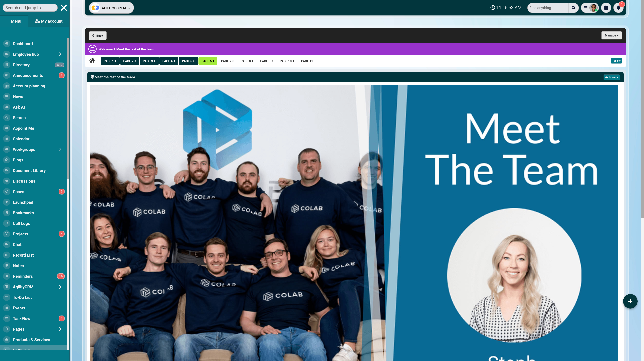Close the sidebar with X icon
The image size is (644, 361).
click(64, 8)
